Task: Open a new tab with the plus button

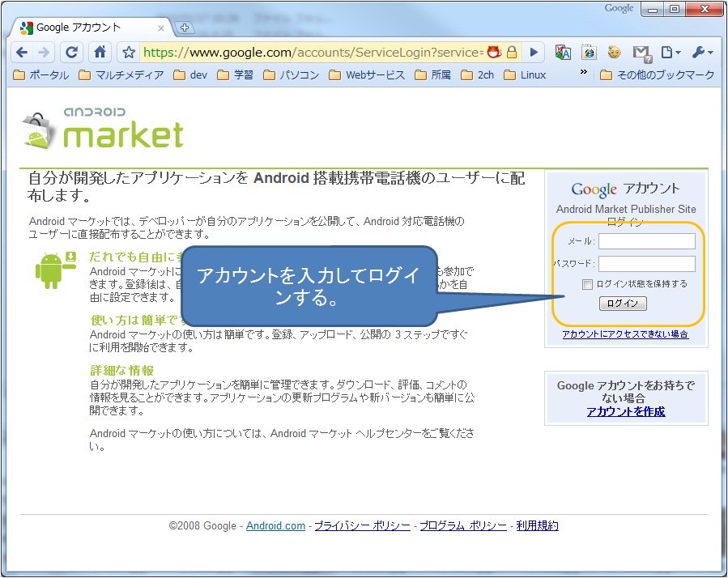Action: (x=185, y=28)
